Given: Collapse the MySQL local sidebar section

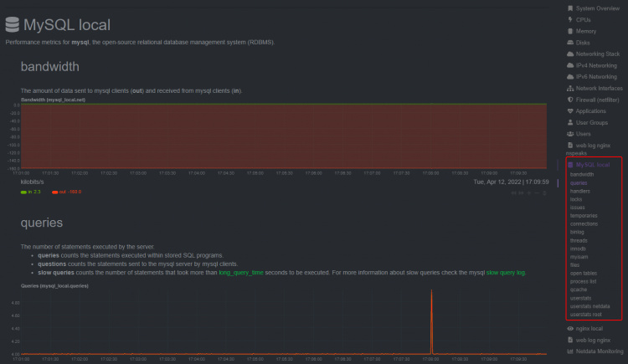Looking at the screenshot, I should tap(592, 165).
